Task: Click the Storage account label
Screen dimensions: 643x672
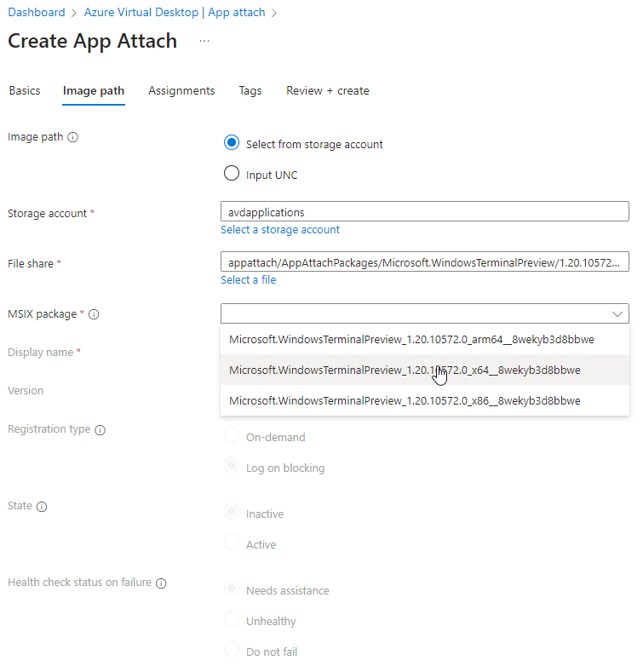Action: pyautogui.click(x=47, y=214)
